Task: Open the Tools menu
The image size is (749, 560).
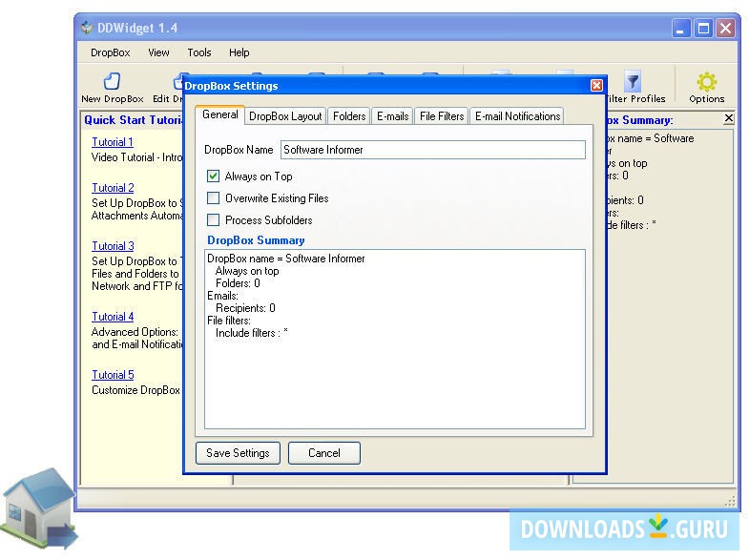Action: pyautogui.click(x=199, y=52)
